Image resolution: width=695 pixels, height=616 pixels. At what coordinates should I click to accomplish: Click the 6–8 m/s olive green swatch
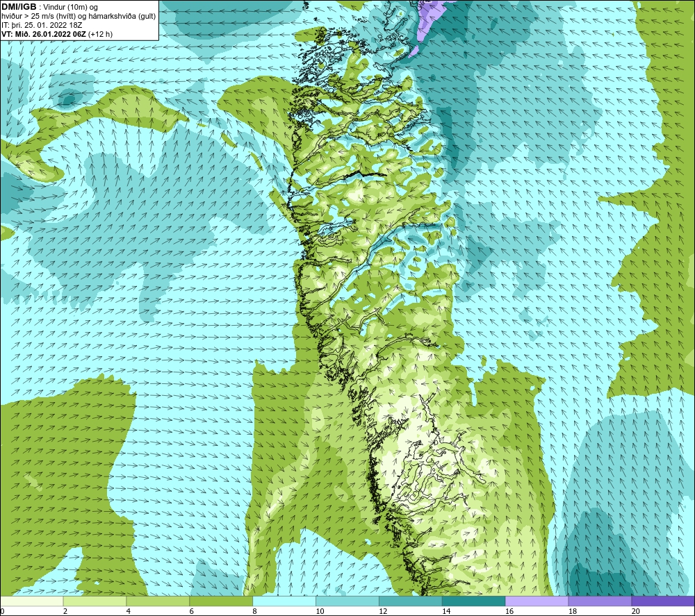(x=221, y=601)
